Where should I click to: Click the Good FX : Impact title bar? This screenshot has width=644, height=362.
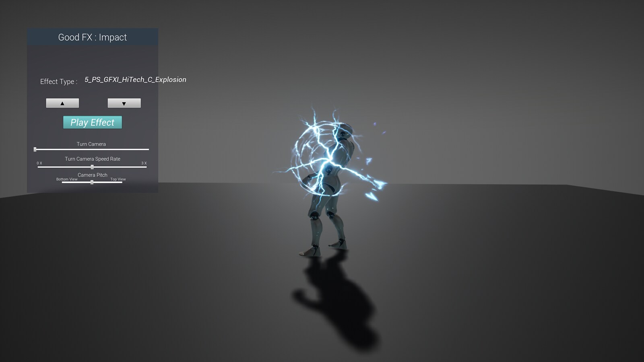click(x=92, y=37)
